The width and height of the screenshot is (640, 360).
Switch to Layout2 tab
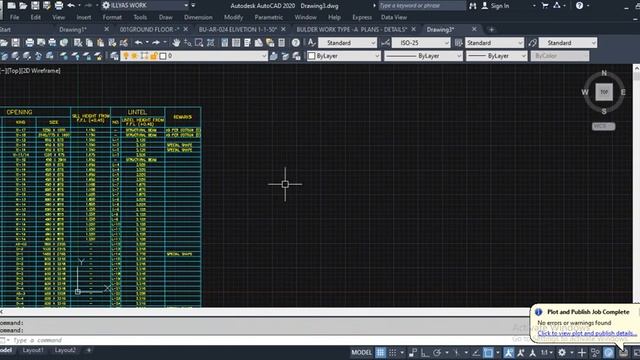65,350
